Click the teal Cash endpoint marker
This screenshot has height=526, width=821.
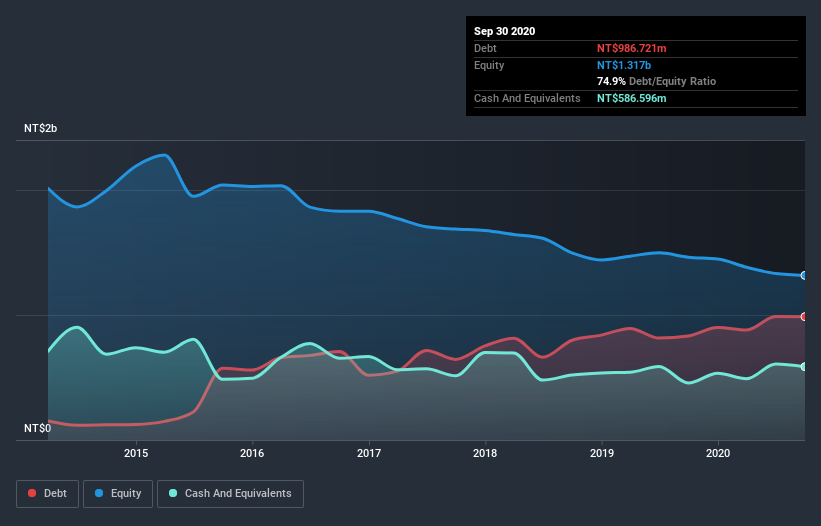804,366
